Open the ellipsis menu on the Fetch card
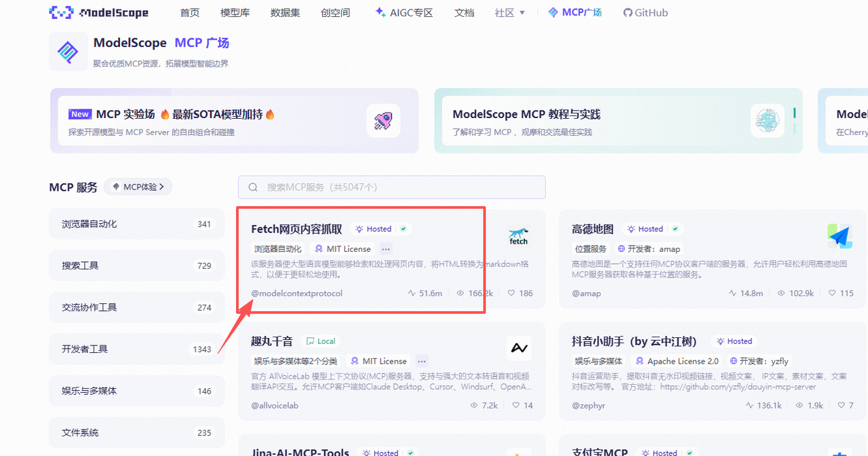This screenshot has width=868, height=456. 385,248
